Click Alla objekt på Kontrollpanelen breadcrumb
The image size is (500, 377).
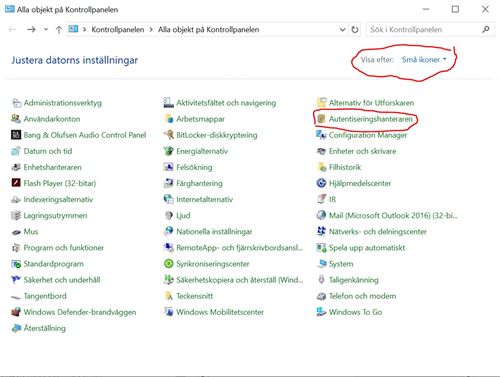coord(208,30)
